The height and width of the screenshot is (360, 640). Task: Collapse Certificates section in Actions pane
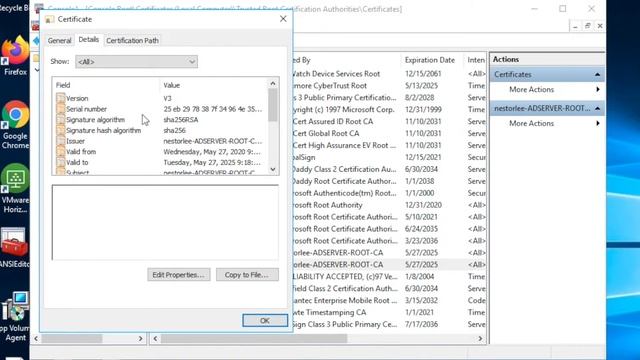(x=597, y=74)
